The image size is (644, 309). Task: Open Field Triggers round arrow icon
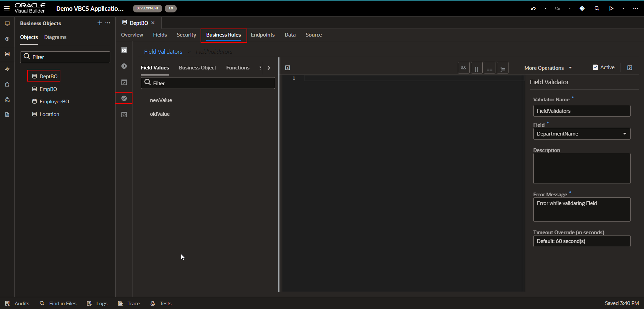(x=124, y=66)
